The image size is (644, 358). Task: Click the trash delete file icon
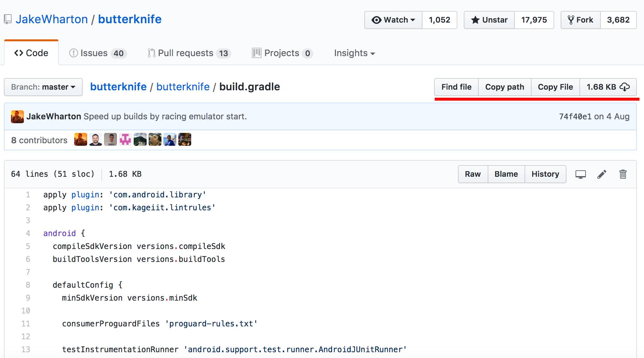(623, 174)
